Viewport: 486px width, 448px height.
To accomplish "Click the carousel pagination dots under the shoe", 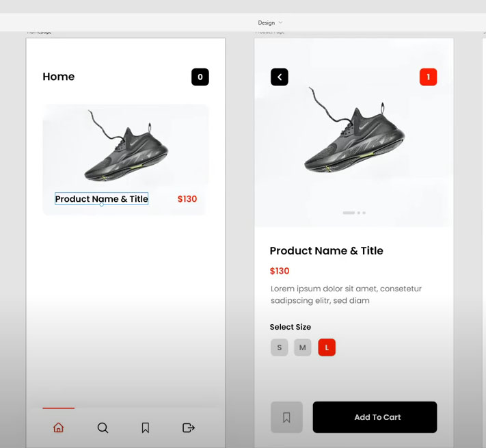I will pos(354,213).
